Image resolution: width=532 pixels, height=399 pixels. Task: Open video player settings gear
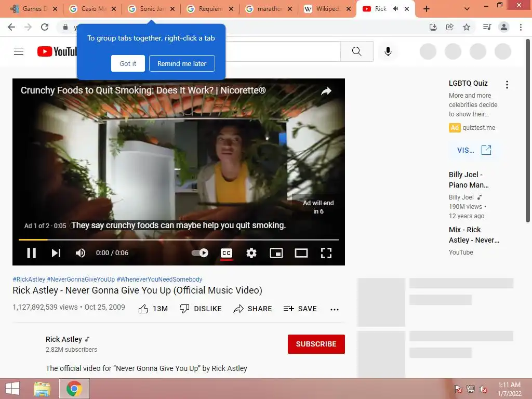pos(251,253)
